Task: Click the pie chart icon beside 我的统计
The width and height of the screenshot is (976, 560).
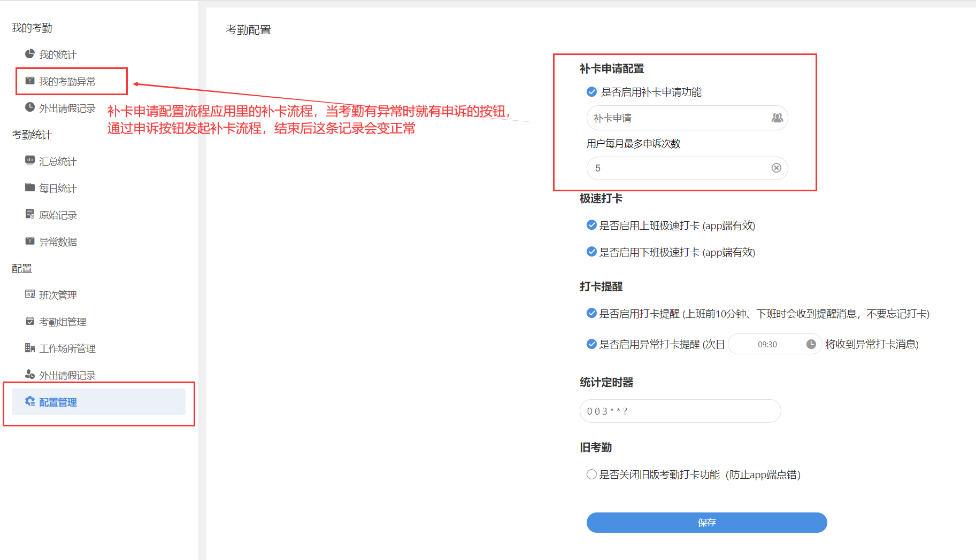Action: point(30,54)
